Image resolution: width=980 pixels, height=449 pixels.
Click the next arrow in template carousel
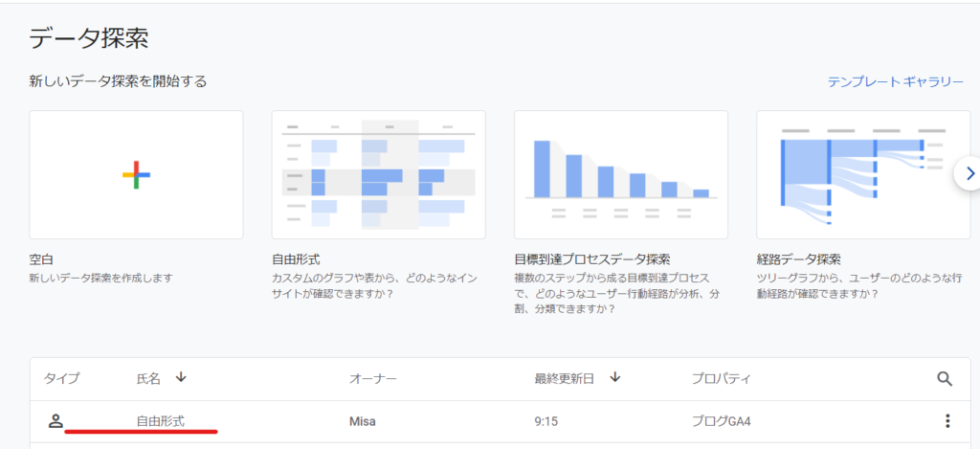(x=969, y=173)
